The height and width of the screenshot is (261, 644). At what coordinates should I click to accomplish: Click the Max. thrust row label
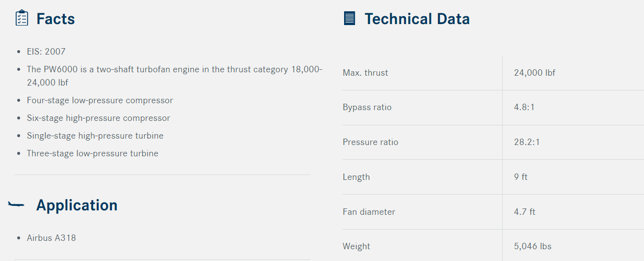[x=365, y=73]
